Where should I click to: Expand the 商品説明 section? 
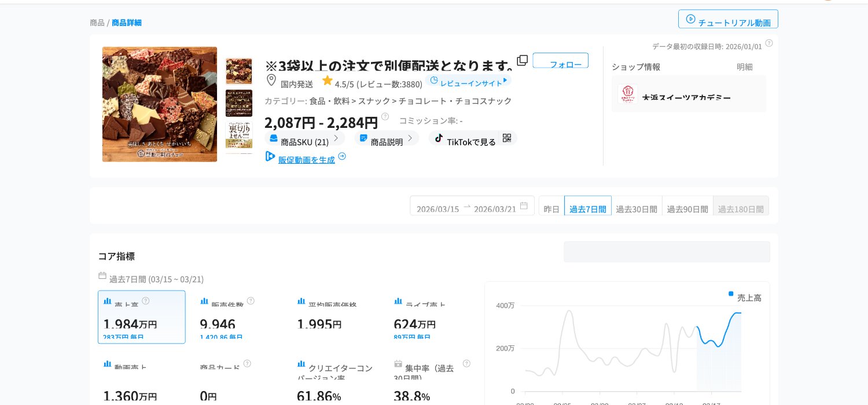pyautogui.click(x=387, y=138)
